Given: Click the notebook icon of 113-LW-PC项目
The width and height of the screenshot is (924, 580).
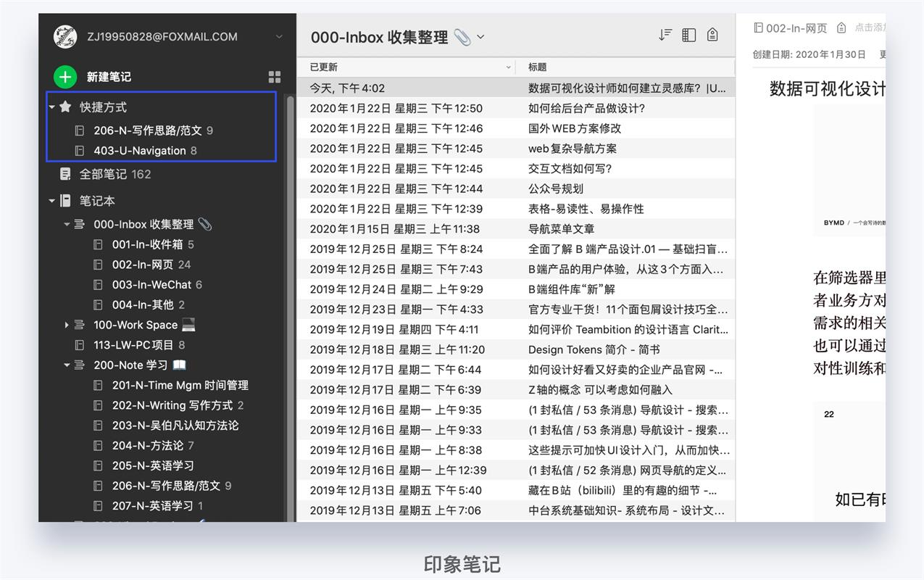Looking at the screenshot, I should (80, 345).
